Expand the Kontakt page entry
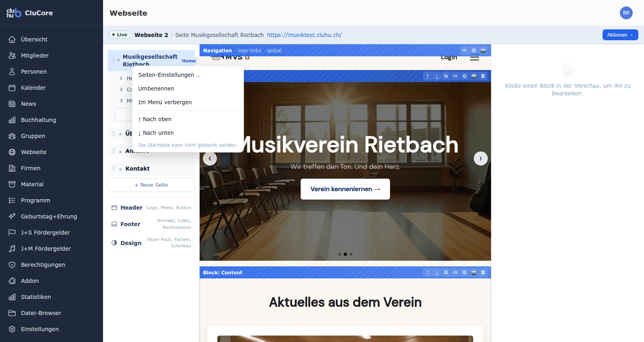Screen dimensions: 644x342 [x=120, y=169]
